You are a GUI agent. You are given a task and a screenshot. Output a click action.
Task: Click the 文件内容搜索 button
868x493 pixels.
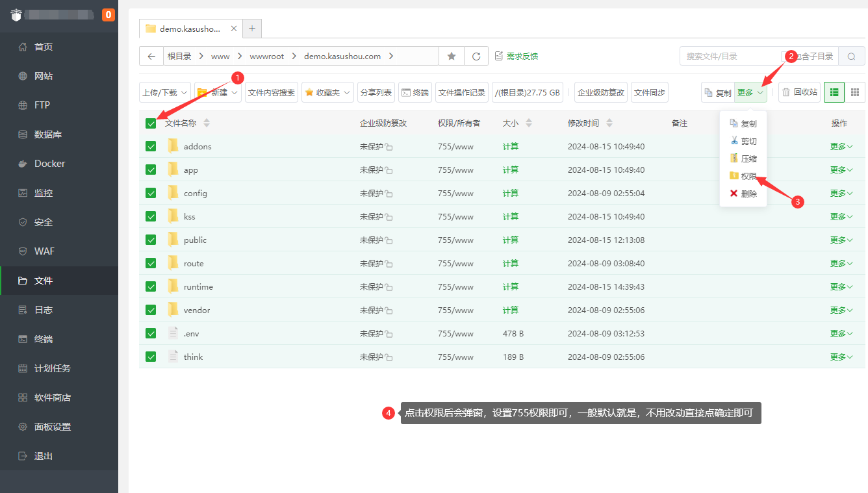(x=272, y=92)
